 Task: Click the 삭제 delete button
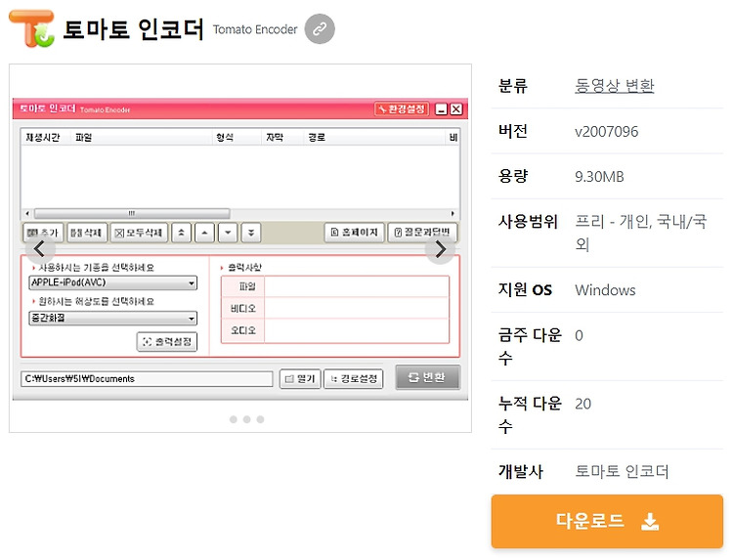coord(87,233)
